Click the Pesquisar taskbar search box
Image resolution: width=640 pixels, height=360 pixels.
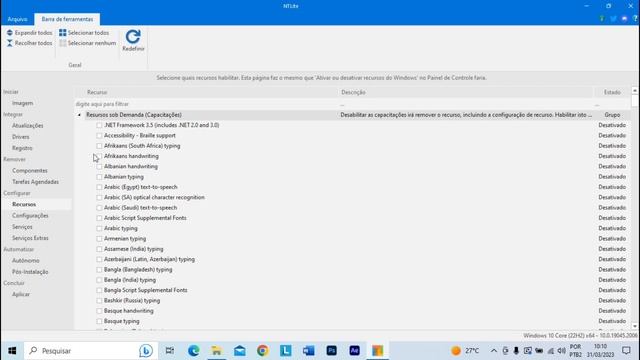(91, 351)
